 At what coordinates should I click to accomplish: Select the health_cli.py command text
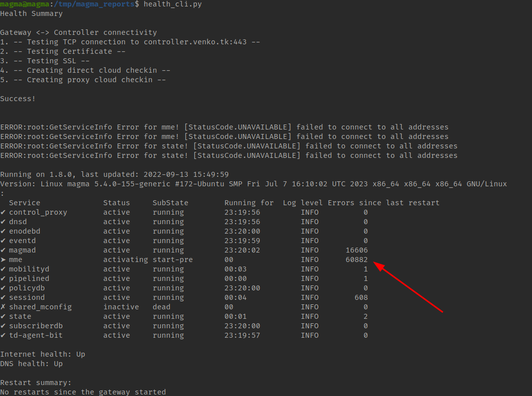(x=174, y=4)
